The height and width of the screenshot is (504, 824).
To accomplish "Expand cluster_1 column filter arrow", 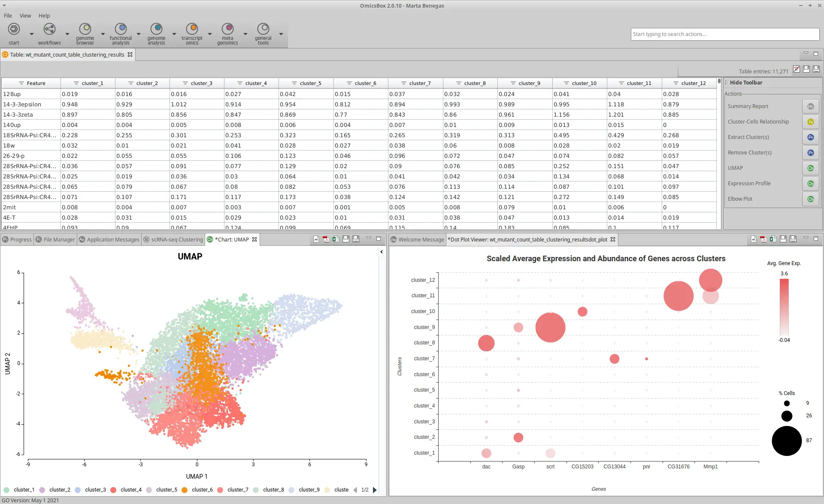I will [76, 83].
